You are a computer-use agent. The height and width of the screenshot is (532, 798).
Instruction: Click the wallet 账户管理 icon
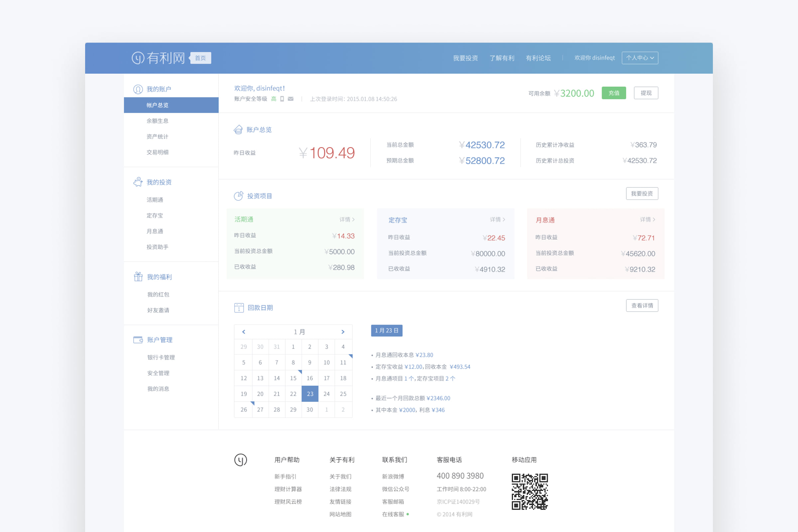[x=138, y=339]
